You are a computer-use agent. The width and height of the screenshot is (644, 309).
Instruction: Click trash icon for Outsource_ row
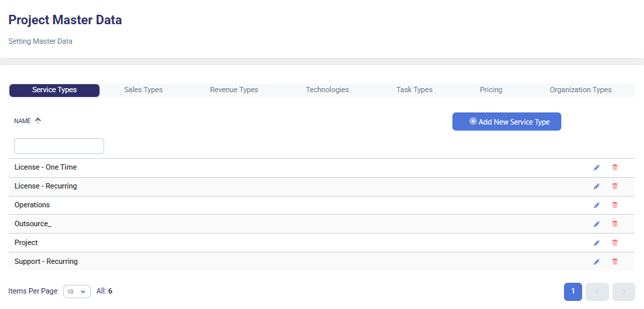click(x=614, y=224)
